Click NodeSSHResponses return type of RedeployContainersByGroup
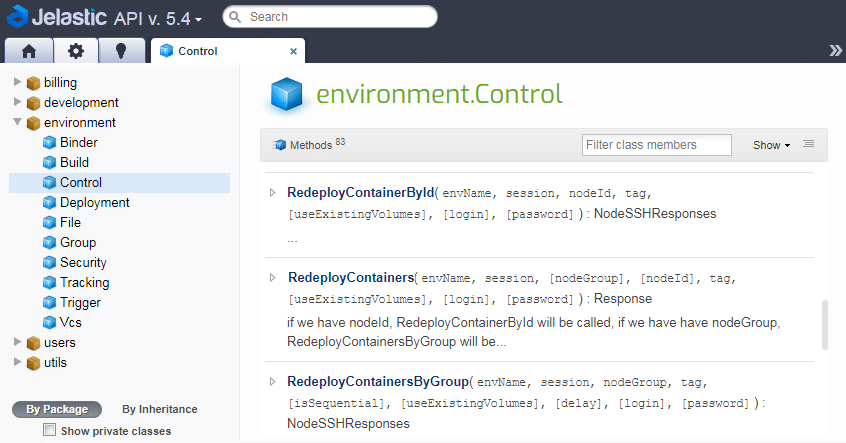 (348, 424)
